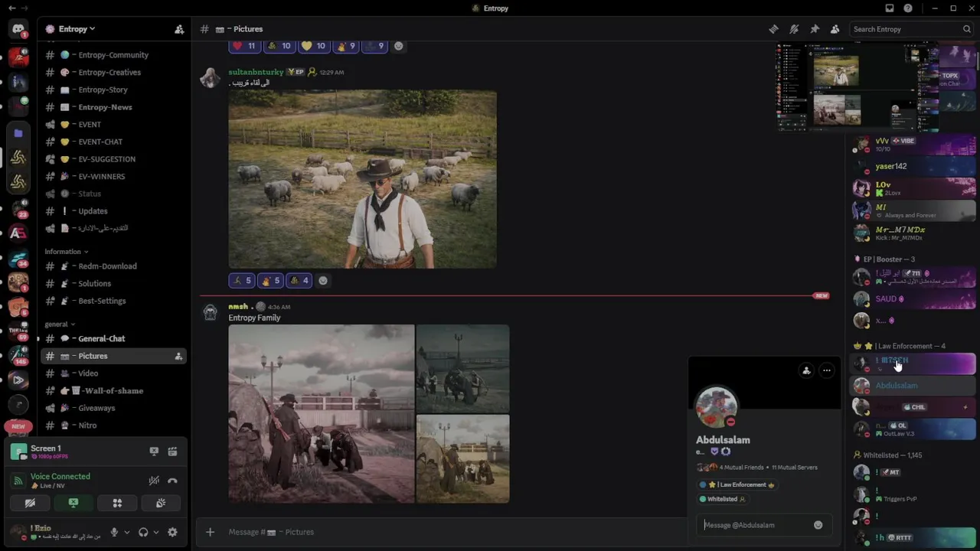Open the Nitro channel
The width and height of the screenshot is (980, 551).
[x=113, y=425]
